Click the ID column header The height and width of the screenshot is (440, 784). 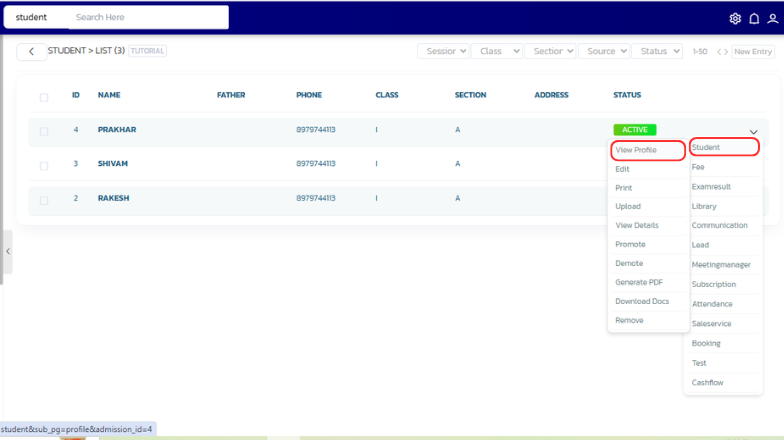[x=76, y=95]
